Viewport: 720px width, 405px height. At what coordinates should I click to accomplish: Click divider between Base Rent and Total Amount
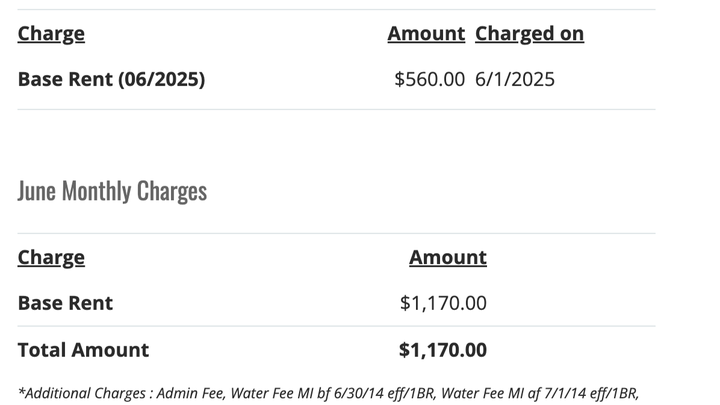(336, 326)
